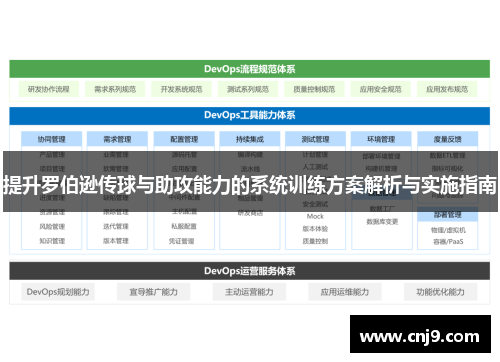Select the '功能优化能力' box
Image resolution: width=500 pixels, height=362 pixels.
[x=441, y=292]
